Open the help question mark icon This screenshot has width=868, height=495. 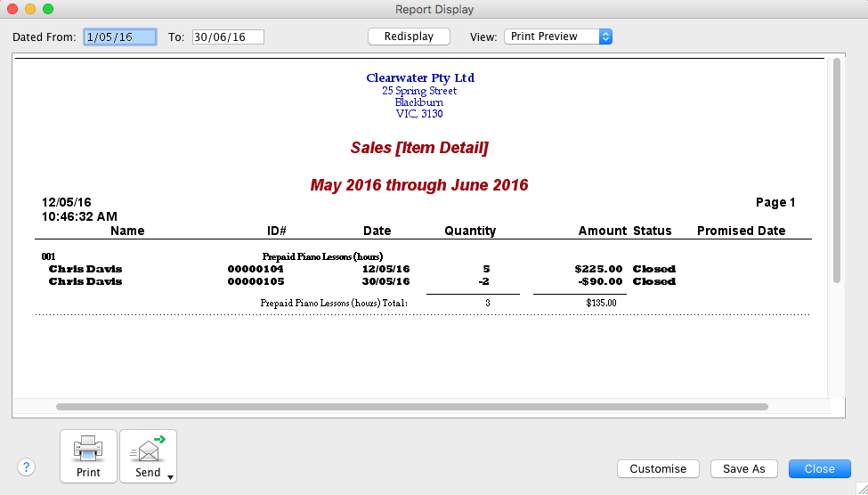(x=26, y=467)
